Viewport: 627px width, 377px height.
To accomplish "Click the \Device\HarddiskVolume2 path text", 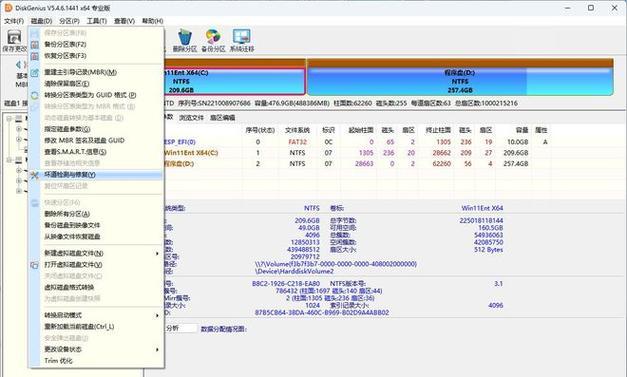I will click(294, 271).
